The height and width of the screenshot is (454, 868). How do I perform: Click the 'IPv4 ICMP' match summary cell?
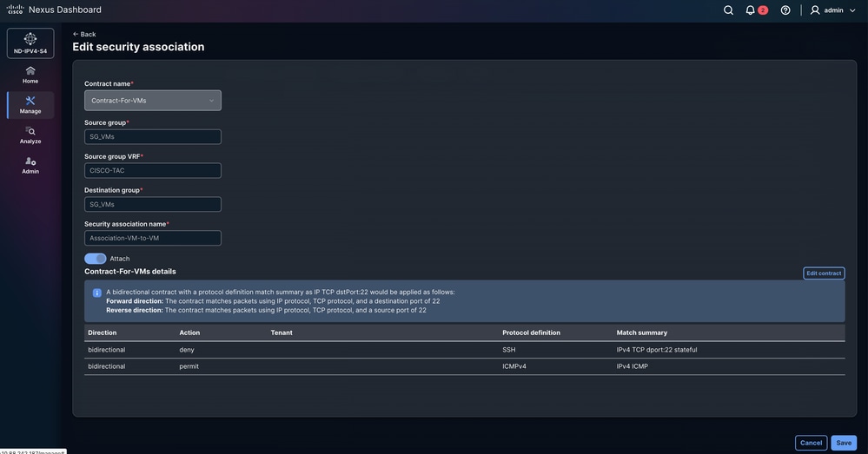click(633, 366)
